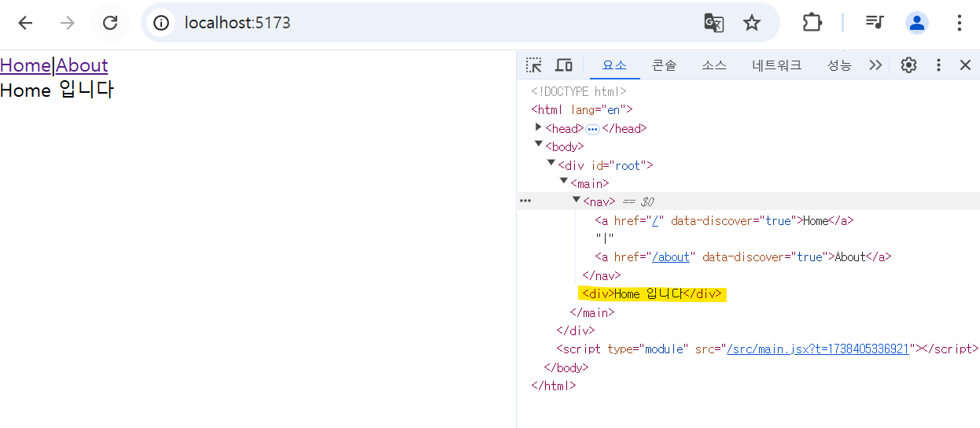The width and height of the screenshot is (980, 428).
Task: Follow the / href link in the Home anchor
Action: click(654, 220)
